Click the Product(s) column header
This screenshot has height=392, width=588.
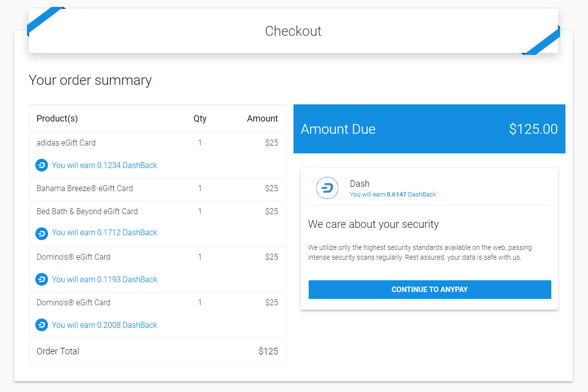[57, 119]
